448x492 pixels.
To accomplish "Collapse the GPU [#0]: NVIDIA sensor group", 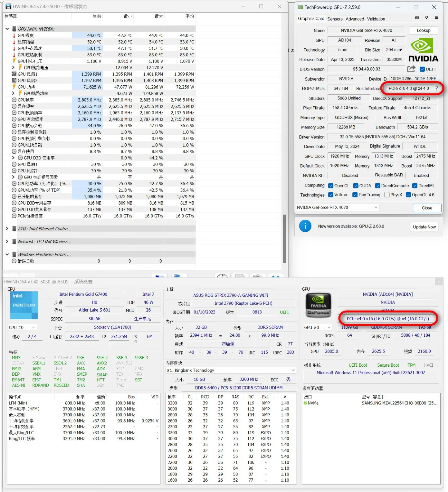I will pos(7,29).
